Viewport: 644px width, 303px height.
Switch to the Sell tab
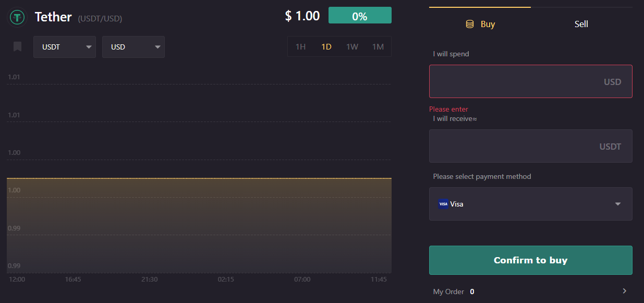pyautogui.click(x=581, y=24)
